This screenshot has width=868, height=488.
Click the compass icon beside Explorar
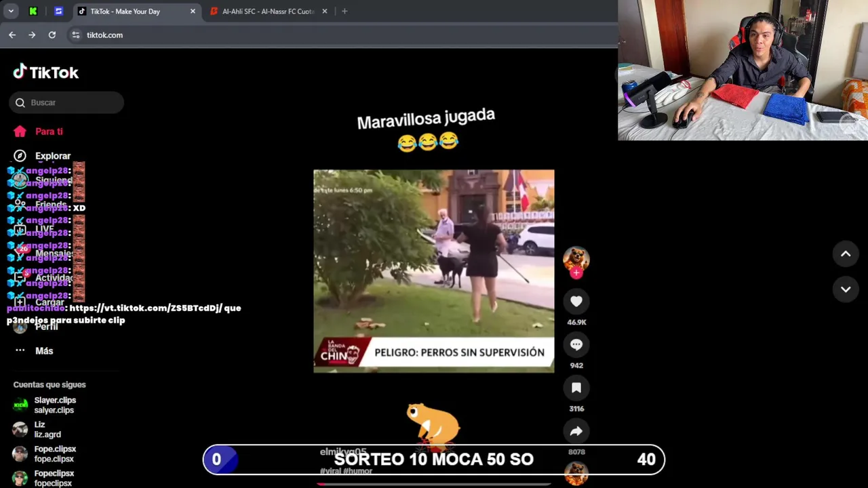tap(20, 156)
